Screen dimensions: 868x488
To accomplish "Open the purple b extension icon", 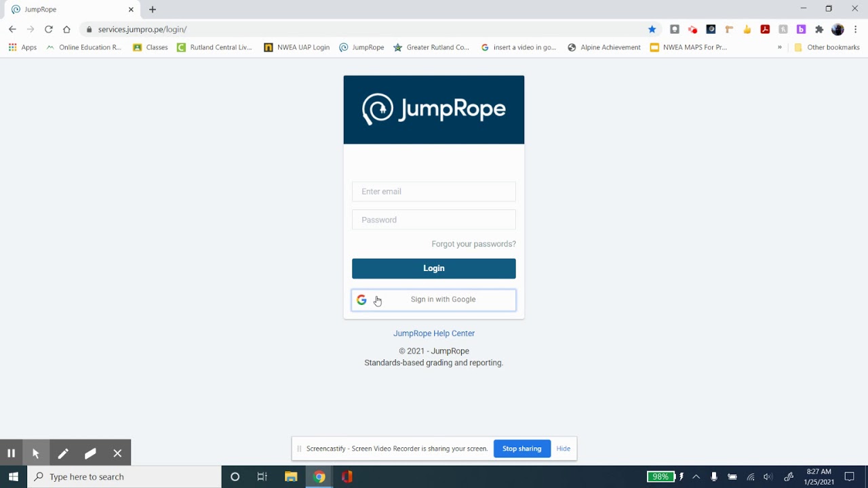I will pyautogui.click(x=801, y=29).
